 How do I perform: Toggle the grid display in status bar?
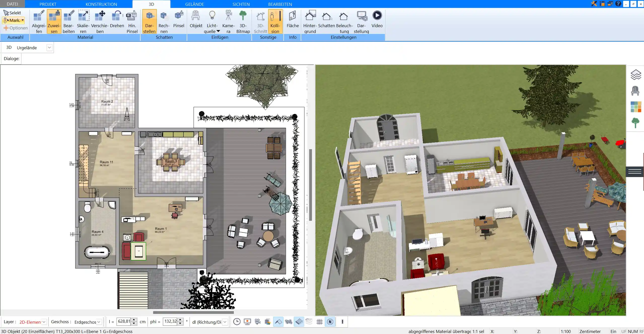[x=320, y=322]
